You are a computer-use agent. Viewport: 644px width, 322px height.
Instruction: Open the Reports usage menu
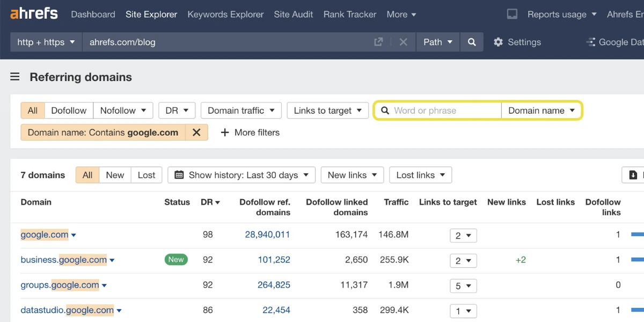[x=562, y=14]
